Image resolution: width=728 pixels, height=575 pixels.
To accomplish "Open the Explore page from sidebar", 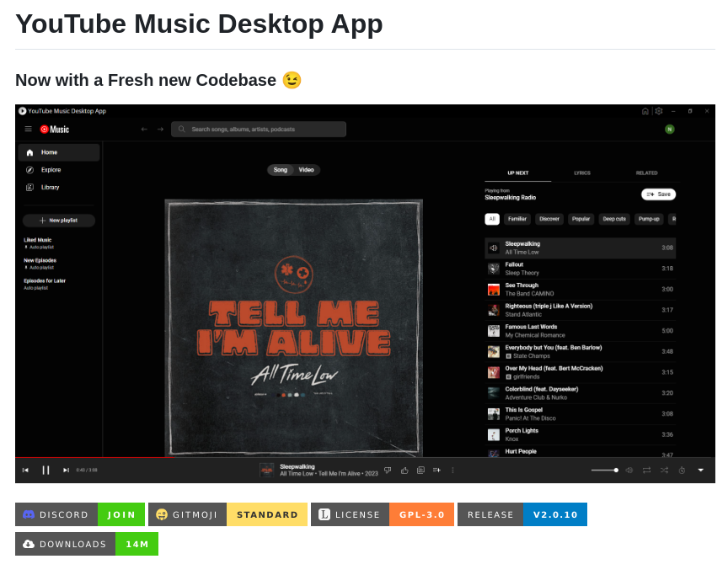I will pos(51,170).
